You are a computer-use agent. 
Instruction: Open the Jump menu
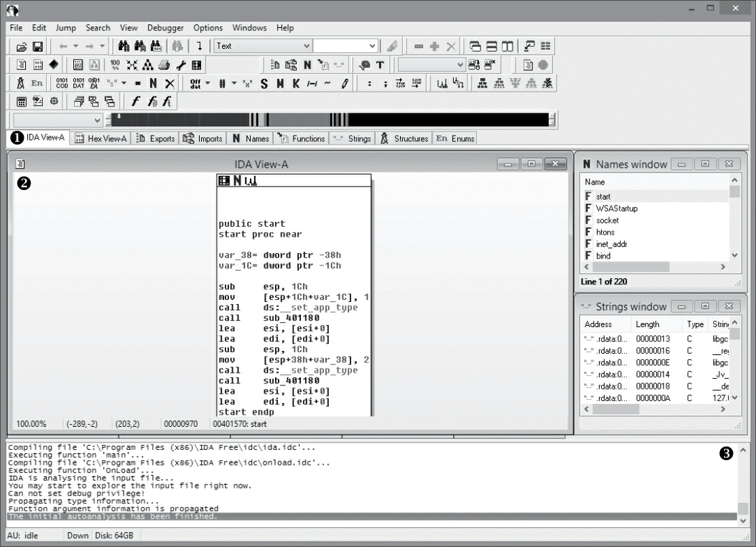click(66, 28)
